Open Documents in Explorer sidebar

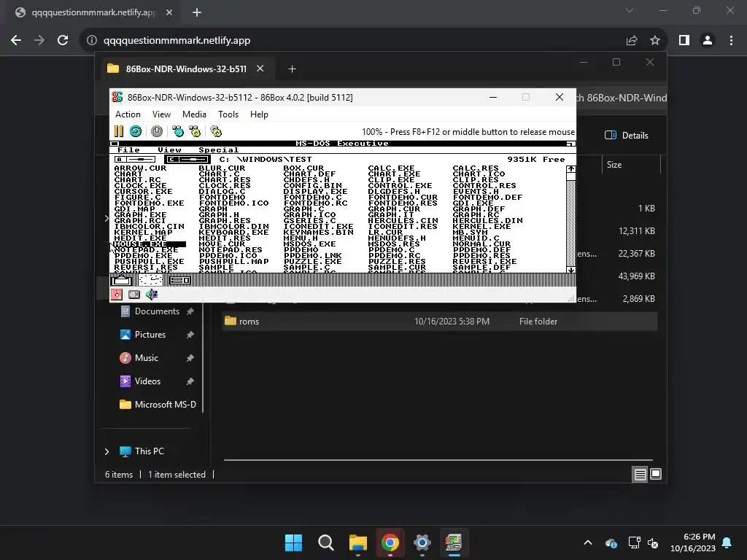[x=158, y=311]
